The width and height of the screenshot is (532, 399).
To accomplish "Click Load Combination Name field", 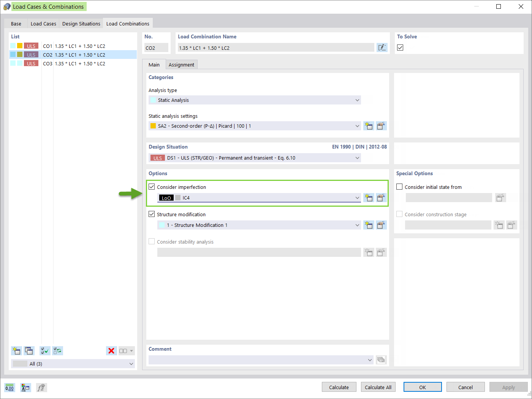I will 276,47.
